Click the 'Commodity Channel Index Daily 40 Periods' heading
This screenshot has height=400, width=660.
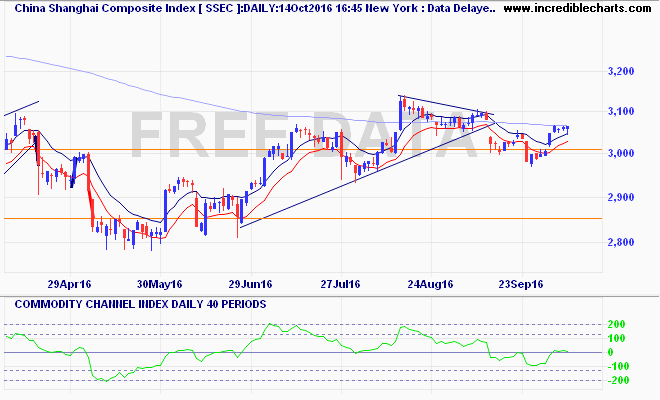pos(140,304)
